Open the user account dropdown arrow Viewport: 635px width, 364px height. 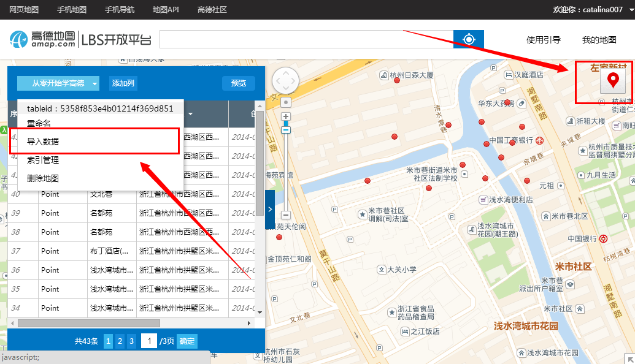(631, 10)
